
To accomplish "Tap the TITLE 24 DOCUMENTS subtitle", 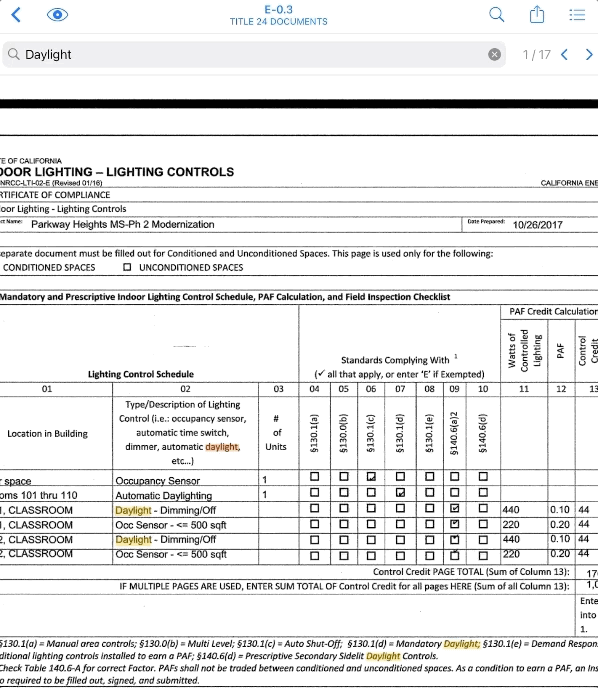I will coord(278,22).
